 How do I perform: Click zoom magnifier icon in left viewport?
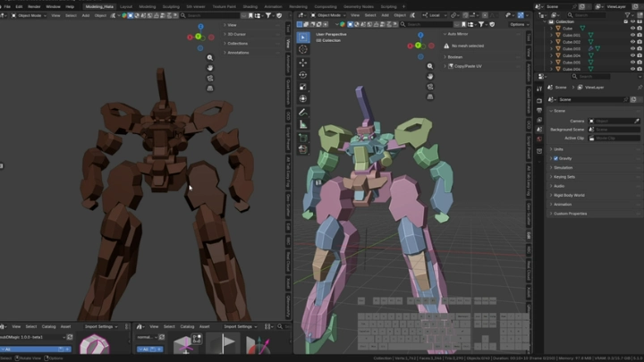pos(210,58)
